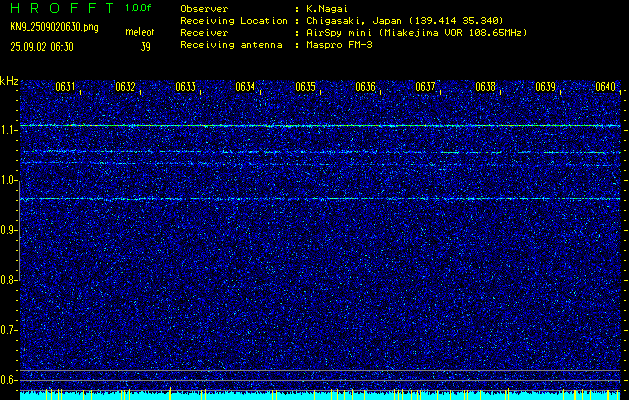Click the 0632 time marker
Viewport: 629px width, 400px height.
[125, 87]
